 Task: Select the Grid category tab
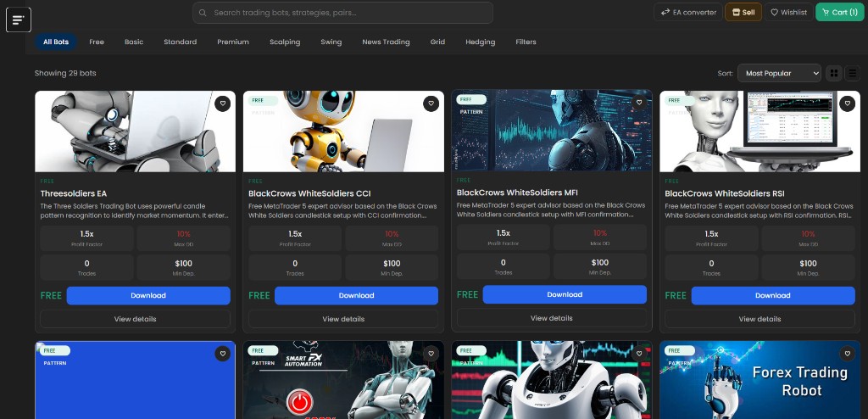click(437, 42)
